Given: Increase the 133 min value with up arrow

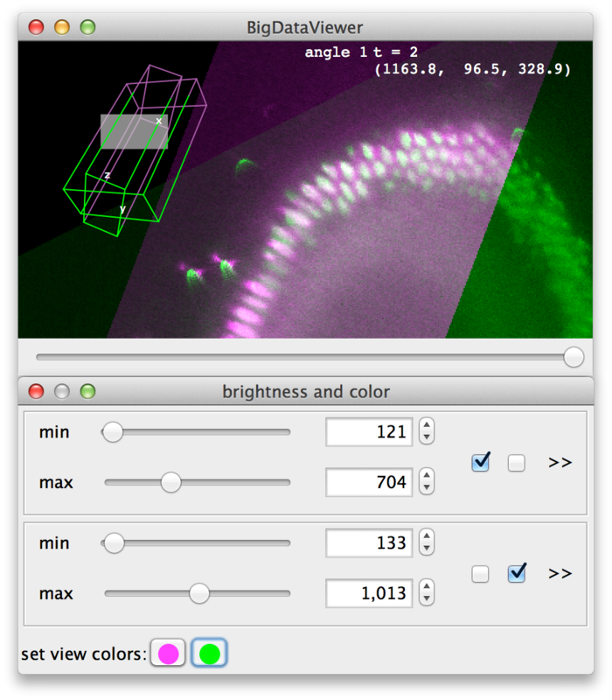Looking at the screenshot, I should click(427, 536).
